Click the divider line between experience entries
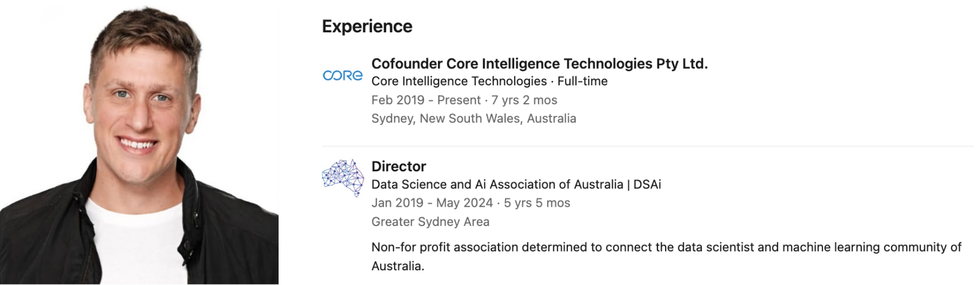Viewport: 980px width, 285px height. pos(647,147)
